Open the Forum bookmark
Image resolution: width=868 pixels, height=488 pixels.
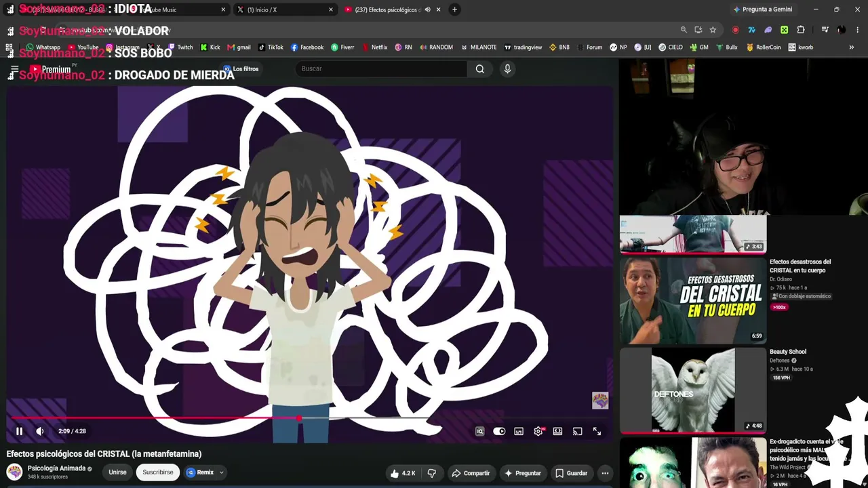tap(589, 47)
